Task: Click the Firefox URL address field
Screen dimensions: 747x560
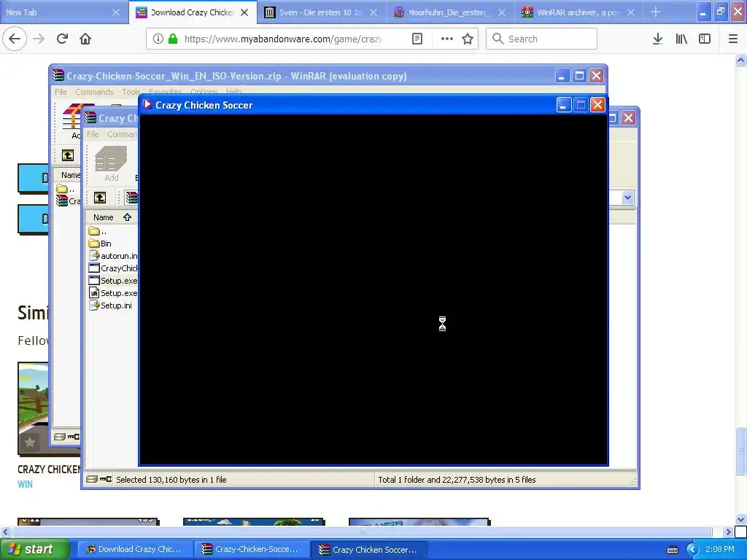Action: (x=282, y=39)
